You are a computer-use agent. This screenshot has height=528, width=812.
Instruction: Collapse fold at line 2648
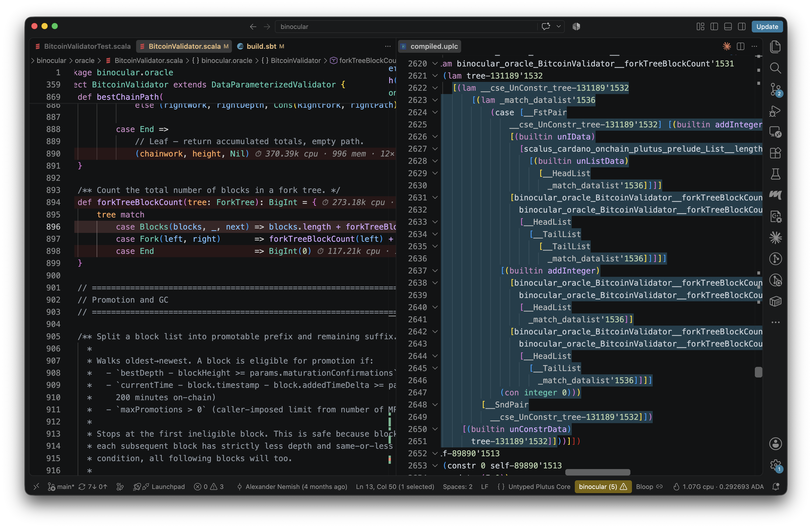pos(435,405)
